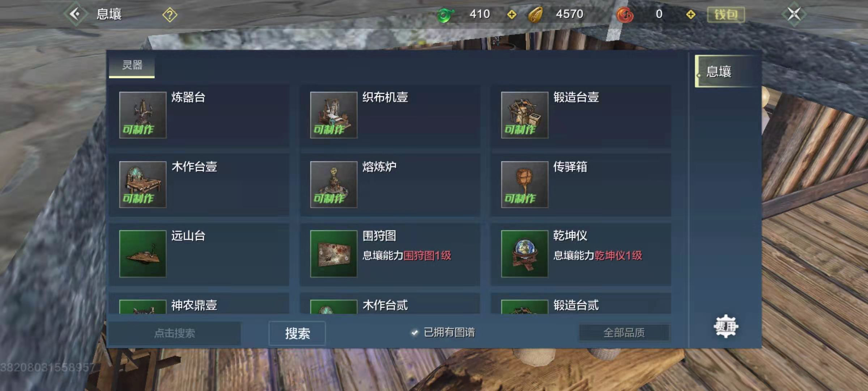
Task: Open the 围狩图 map thumbnail
Action: click(x=334, y=254)
